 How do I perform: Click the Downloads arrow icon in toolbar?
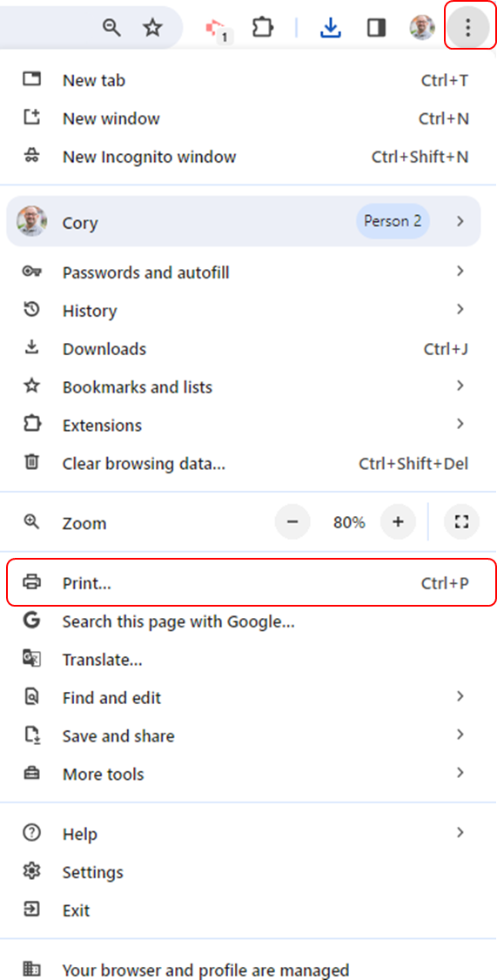click(330, 28)
